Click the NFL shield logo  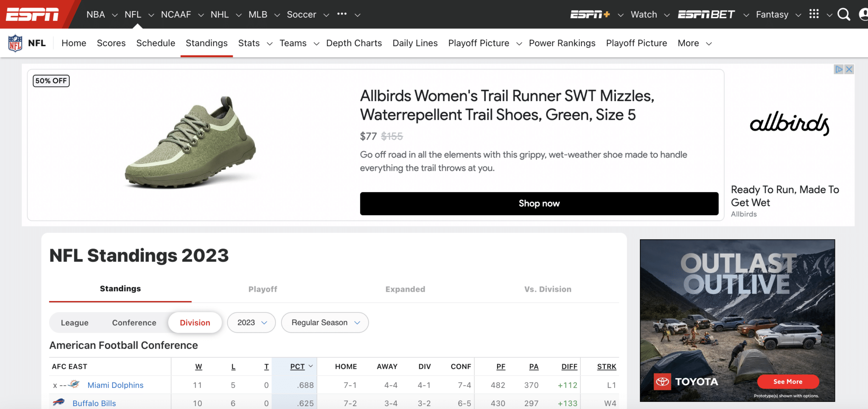(15, 43)
